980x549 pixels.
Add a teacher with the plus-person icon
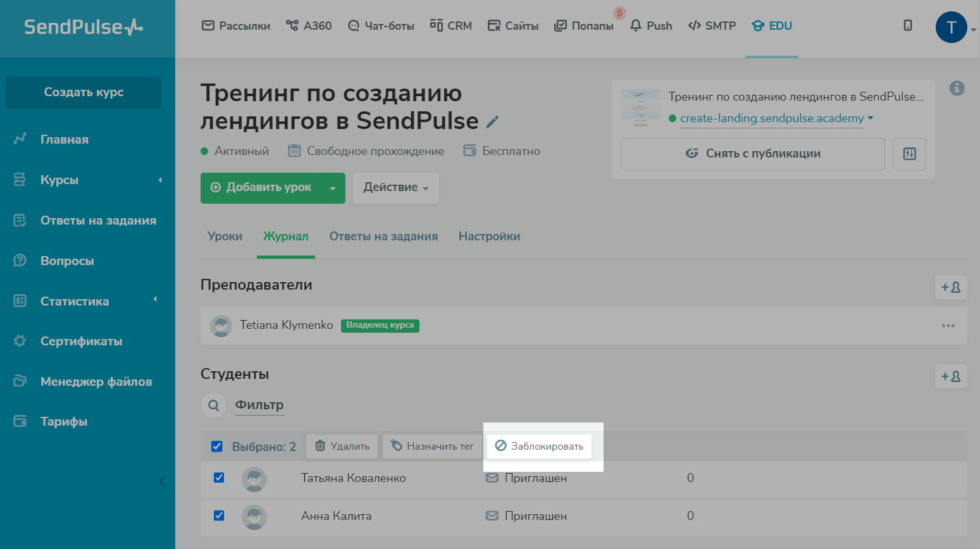pos(951,287)
